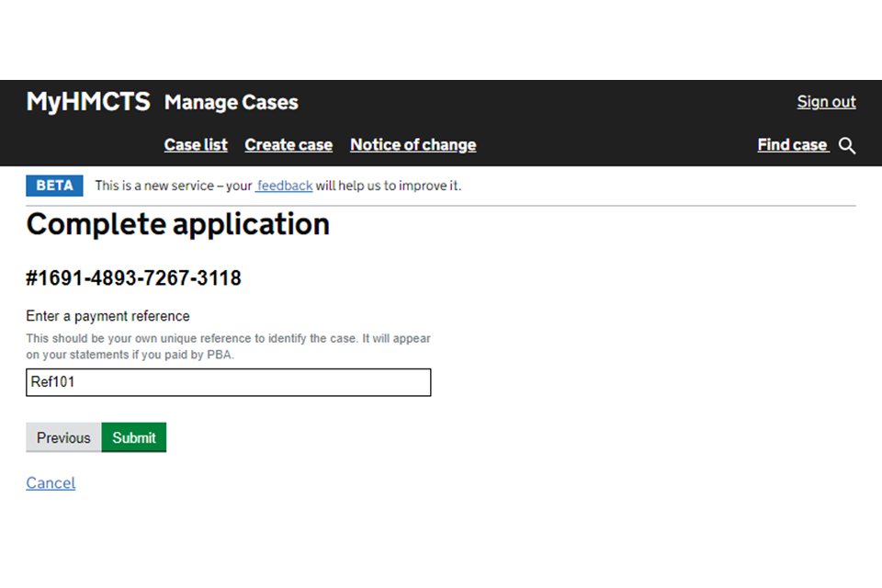Go to Create case in navigation

click(288, 145)
